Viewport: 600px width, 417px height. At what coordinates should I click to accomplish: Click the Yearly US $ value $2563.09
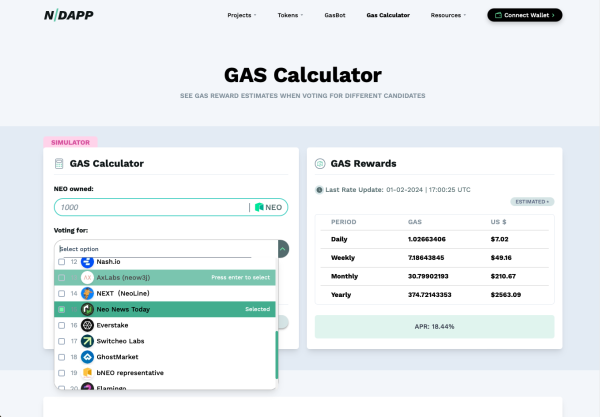pyautogui.click(x=505, y=295)
